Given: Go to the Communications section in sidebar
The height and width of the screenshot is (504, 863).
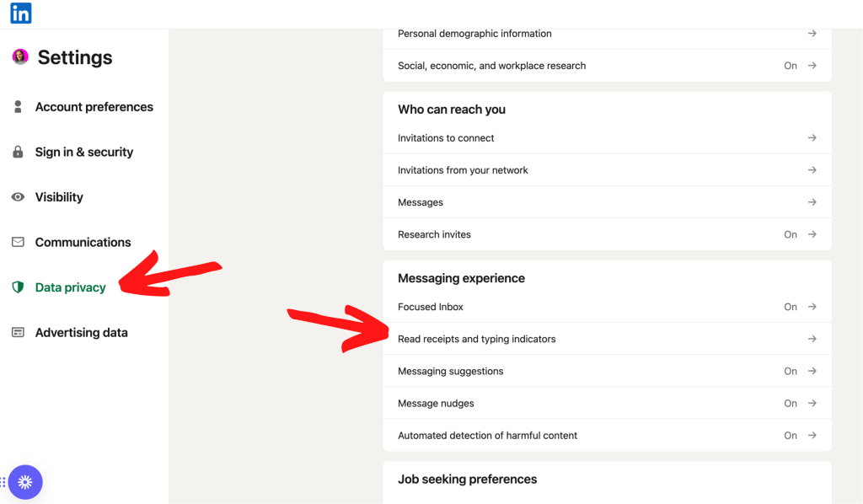Looking at the screenshot, I should pos(83,242).
